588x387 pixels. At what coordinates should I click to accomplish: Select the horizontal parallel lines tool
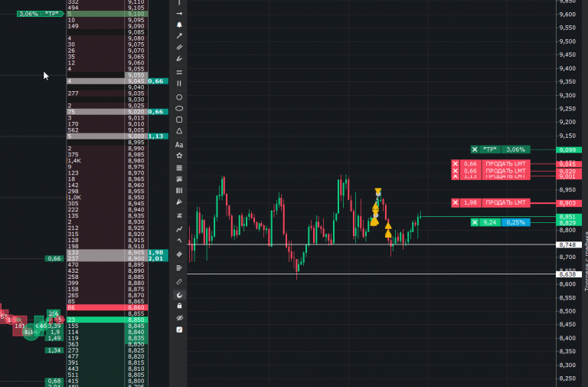tap(179, 72)
